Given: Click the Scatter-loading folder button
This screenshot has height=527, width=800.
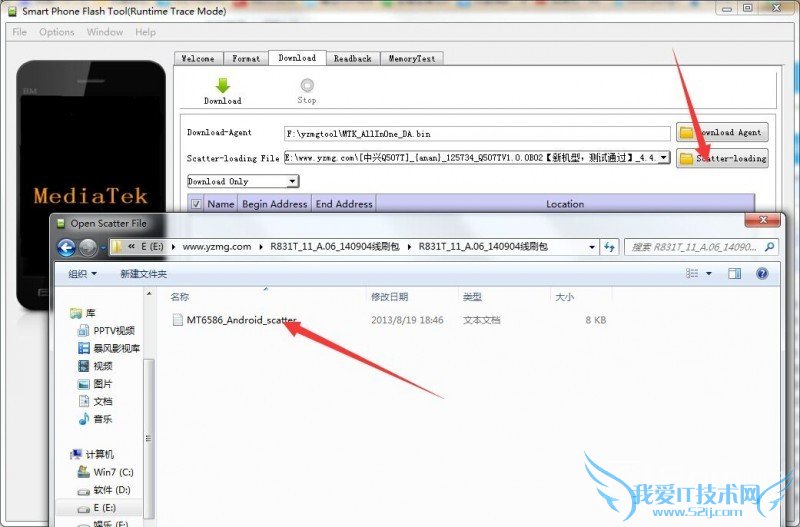Looking at the screenshot, I should pos(722,158).
